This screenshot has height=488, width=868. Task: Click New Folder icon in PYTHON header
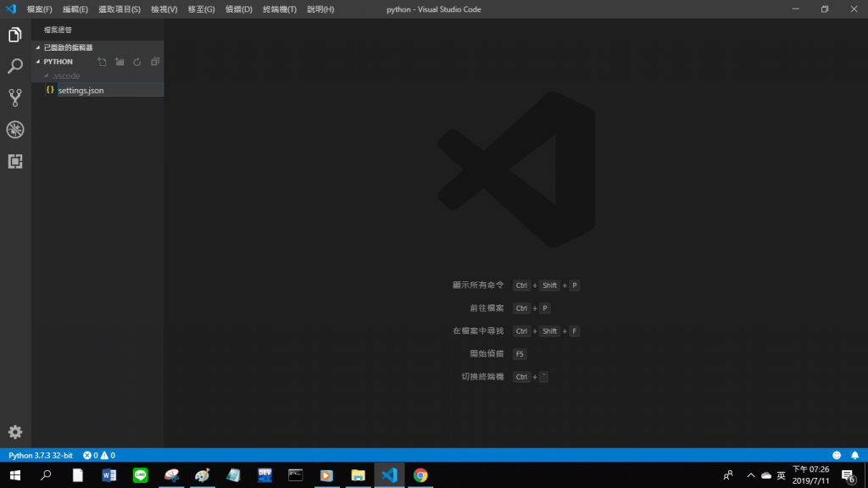point(120,61)
